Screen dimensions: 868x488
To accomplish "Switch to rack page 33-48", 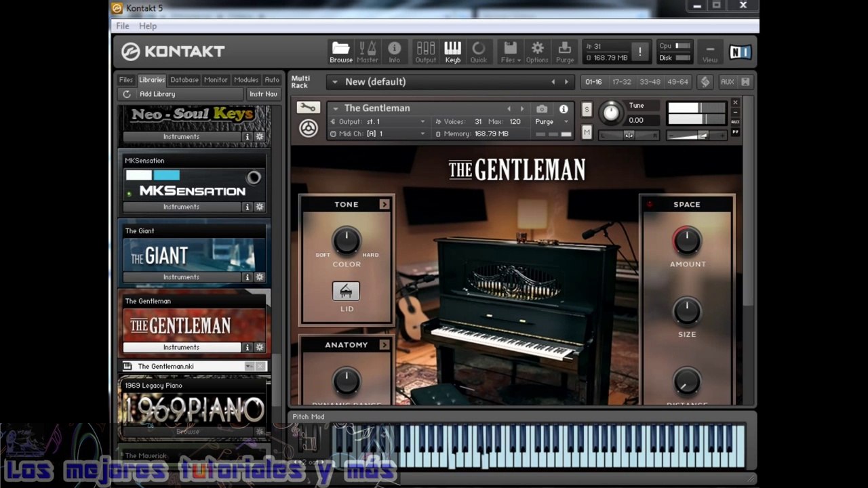I will [650, 82].
